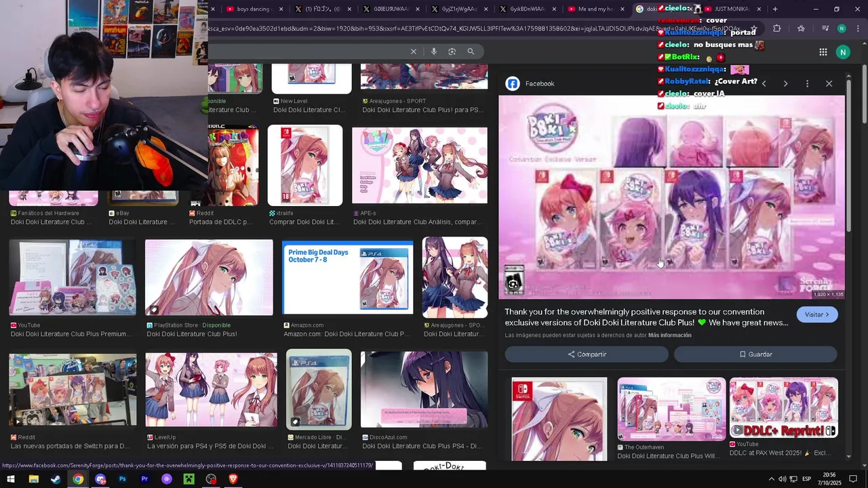Open the Google apps grid
The height and width of the screenshot is (488, 868).
[823, 52]
